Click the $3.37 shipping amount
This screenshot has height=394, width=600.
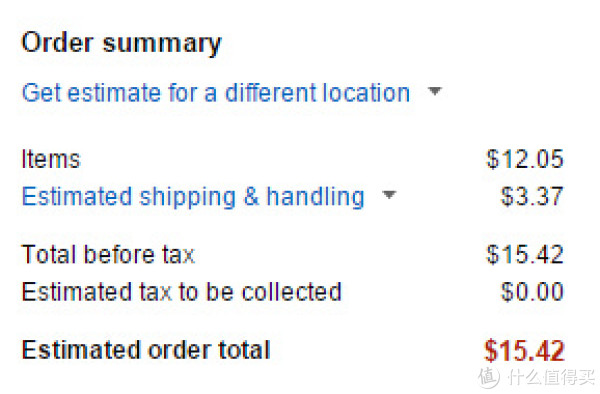pyautogui.click(x=532, y=196)
